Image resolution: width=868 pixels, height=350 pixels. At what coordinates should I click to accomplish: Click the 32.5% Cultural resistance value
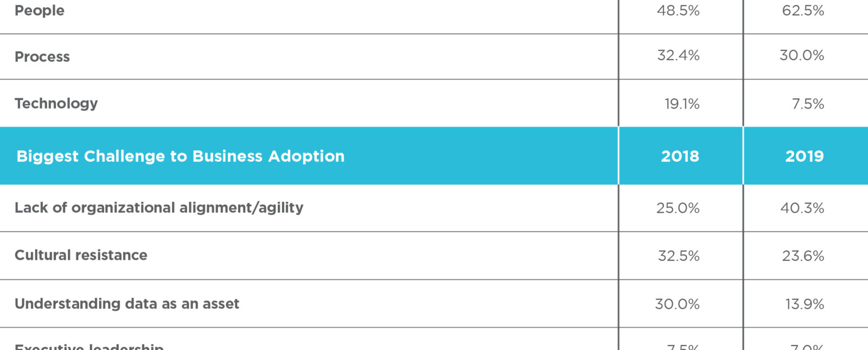point(679,256)
